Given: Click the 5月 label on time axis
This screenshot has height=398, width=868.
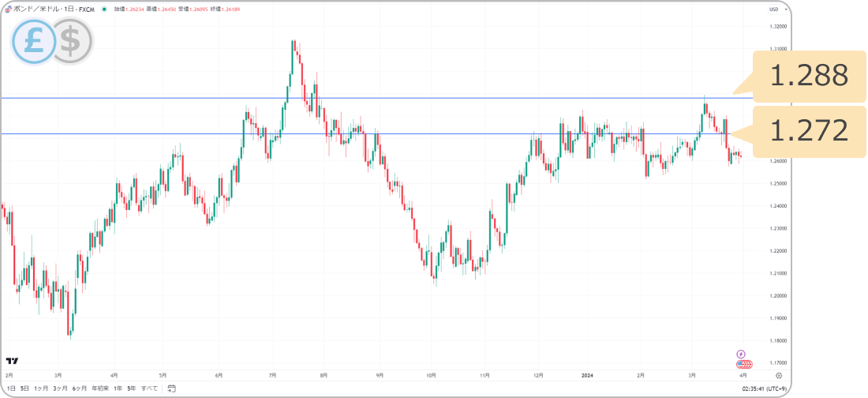Looking at the screenshot, I should coord(163,375).
